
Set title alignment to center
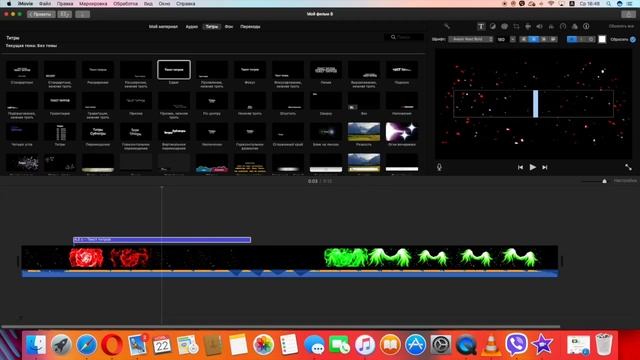tap(533, 39)
